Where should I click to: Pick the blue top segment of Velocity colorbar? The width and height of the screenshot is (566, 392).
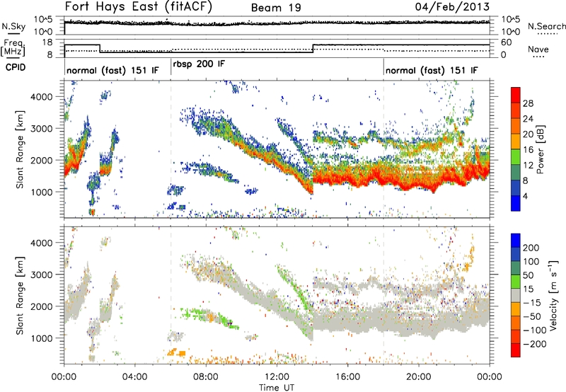[x=516, y=241]
